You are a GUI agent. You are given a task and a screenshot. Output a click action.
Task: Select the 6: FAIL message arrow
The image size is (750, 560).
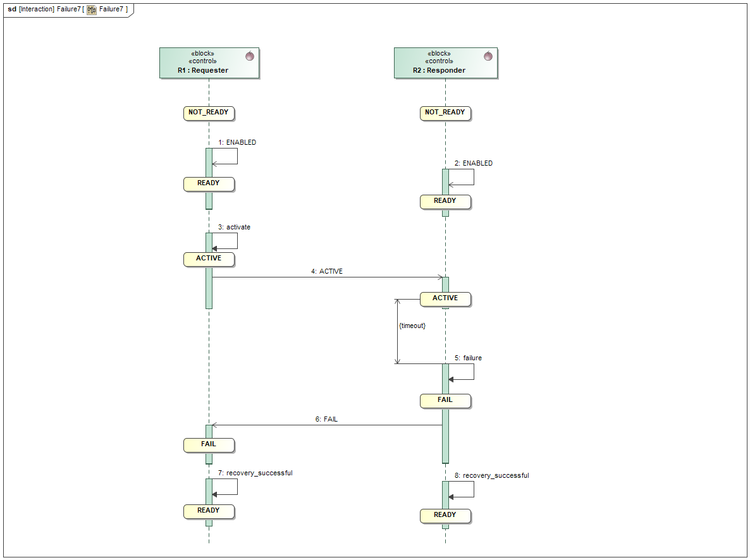[x=326, y=424]
